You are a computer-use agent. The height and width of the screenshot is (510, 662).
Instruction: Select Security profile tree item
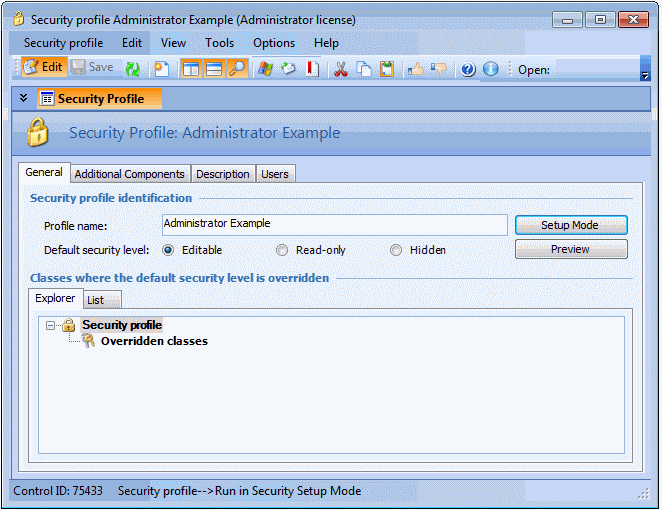[x=122, y=325]
